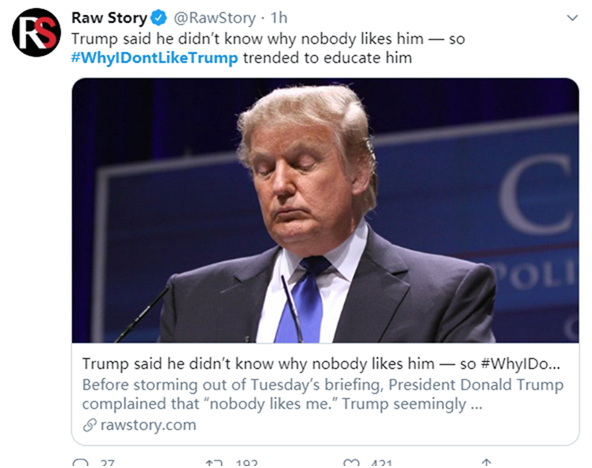The width and height of the screenshot is (592, 468).
Task: Click the reply speech bubble icon
Action: (80, 463)
